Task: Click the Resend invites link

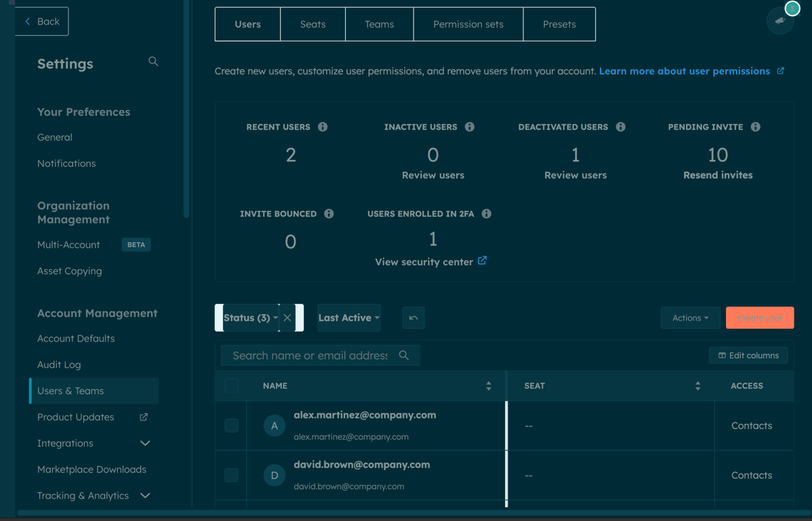Action: [x=718, y=174]
